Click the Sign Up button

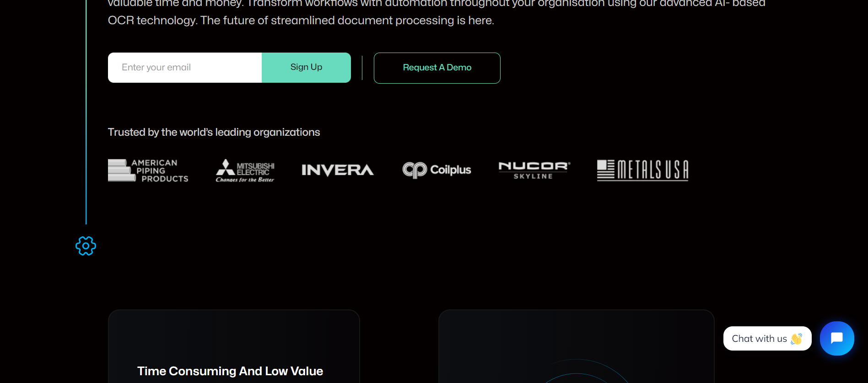click(x=306, y=68)
